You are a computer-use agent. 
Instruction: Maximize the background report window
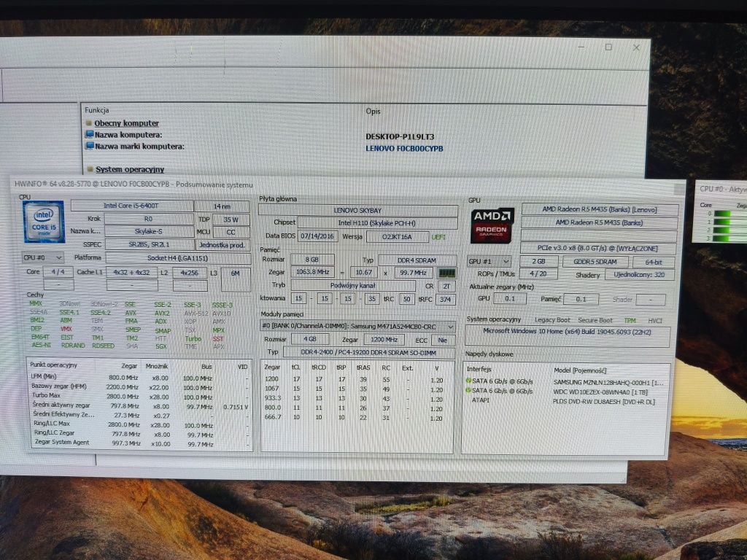(x=608, y=47)
